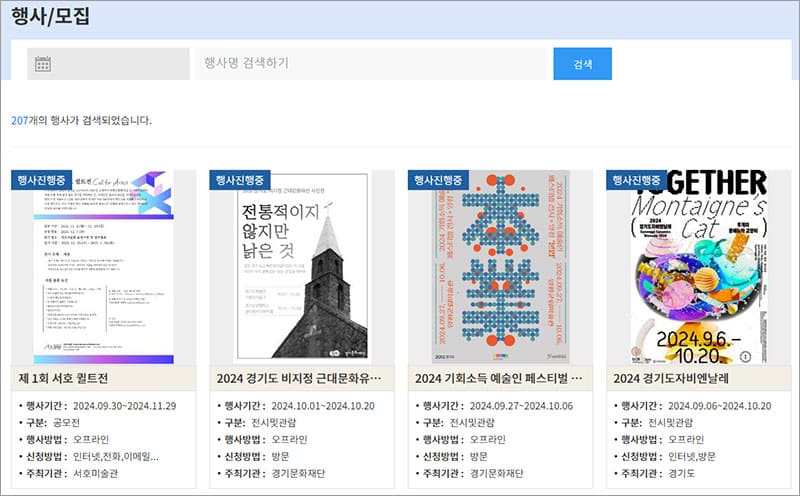800x496 pixels.
Task: Click the 2024 기회소득 예술인 페스티벌 title
Action: [x=498, y=379]
